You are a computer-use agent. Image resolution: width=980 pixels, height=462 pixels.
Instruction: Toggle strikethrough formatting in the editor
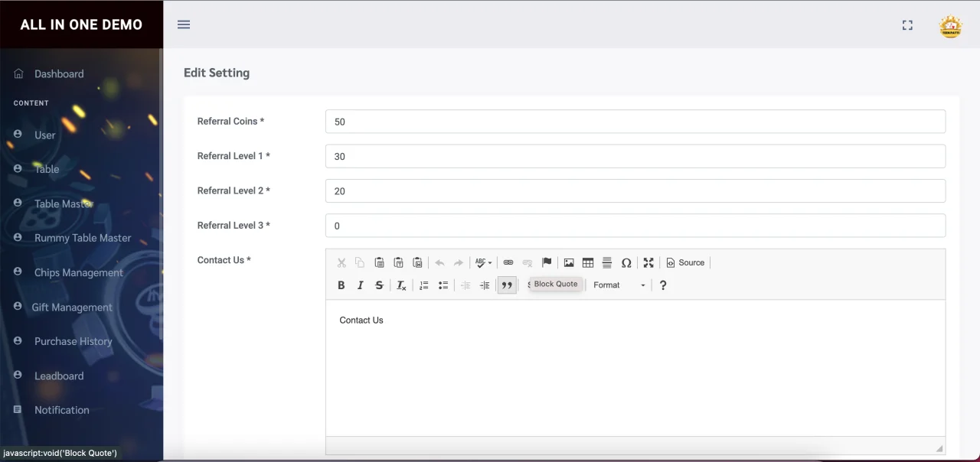click(379, 285)
